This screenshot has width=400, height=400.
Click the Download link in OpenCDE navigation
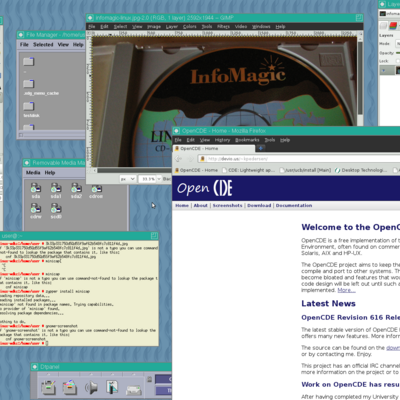(259, 205)
